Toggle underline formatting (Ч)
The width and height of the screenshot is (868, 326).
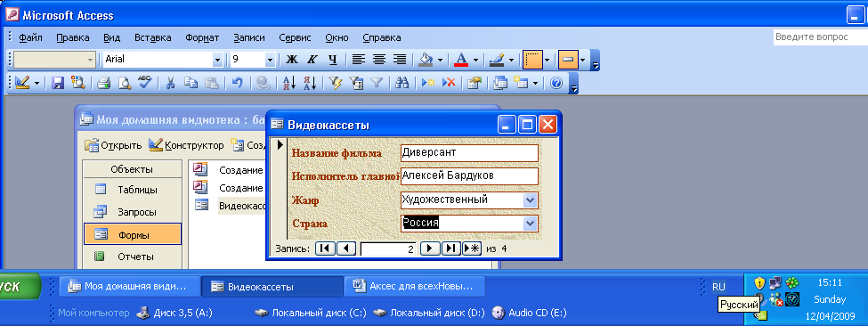(332, 60)
